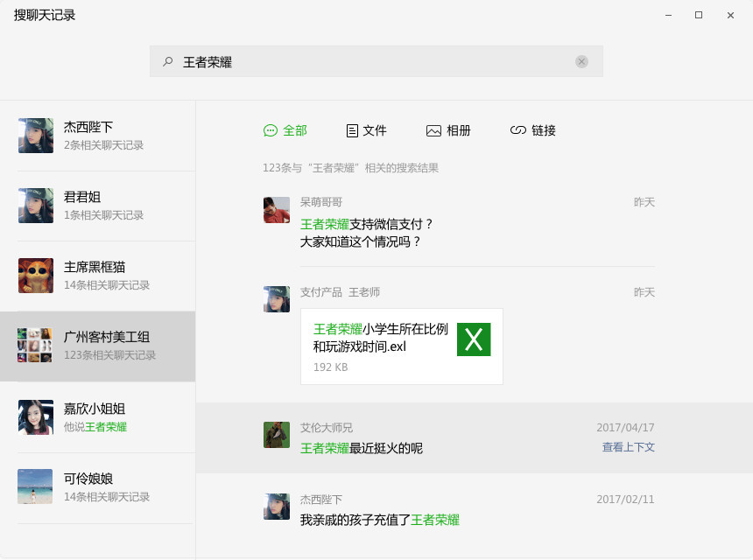Select the 杰西陛下 conversation in the sidebar
The image size is (753, 560).
[x=98, y=136]
